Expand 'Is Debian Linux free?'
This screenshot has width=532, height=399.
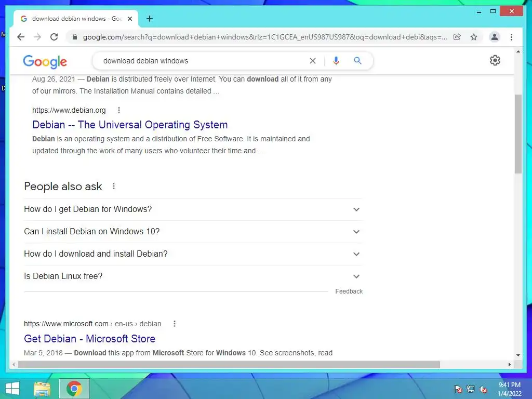point(193,276)
